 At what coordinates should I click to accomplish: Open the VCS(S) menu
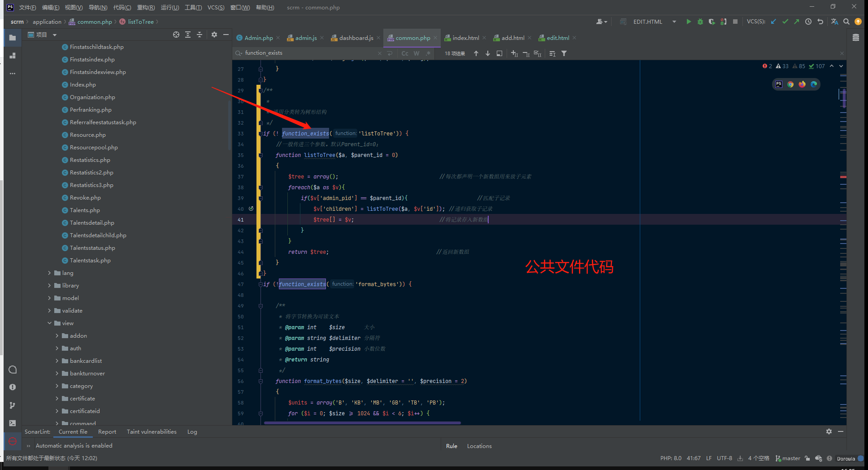pyautogui.click(x=216, y=7)
